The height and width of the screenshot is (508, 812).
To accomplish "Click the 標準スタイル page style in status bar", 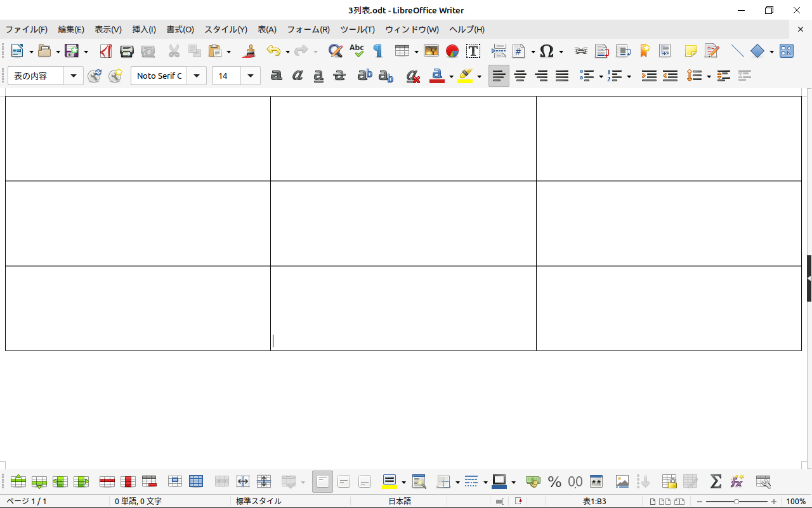I will (x=259, y=502).
